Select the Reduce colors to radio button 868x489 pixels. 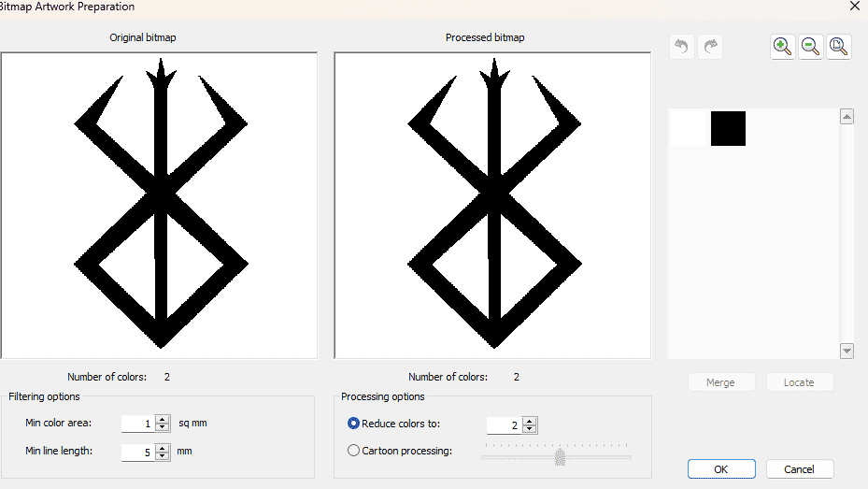(x=353, y=424)
